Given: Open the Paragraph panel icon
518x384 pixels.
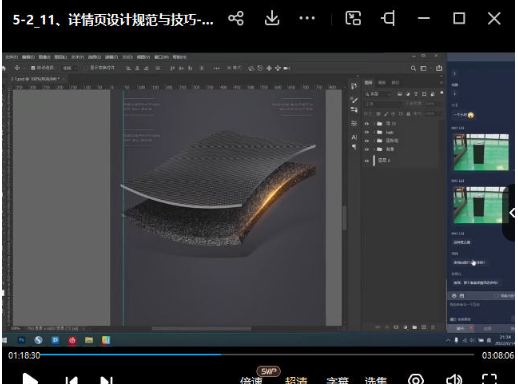Looking at the screenshot, I should pyautogui.click(x=354, y=147).
